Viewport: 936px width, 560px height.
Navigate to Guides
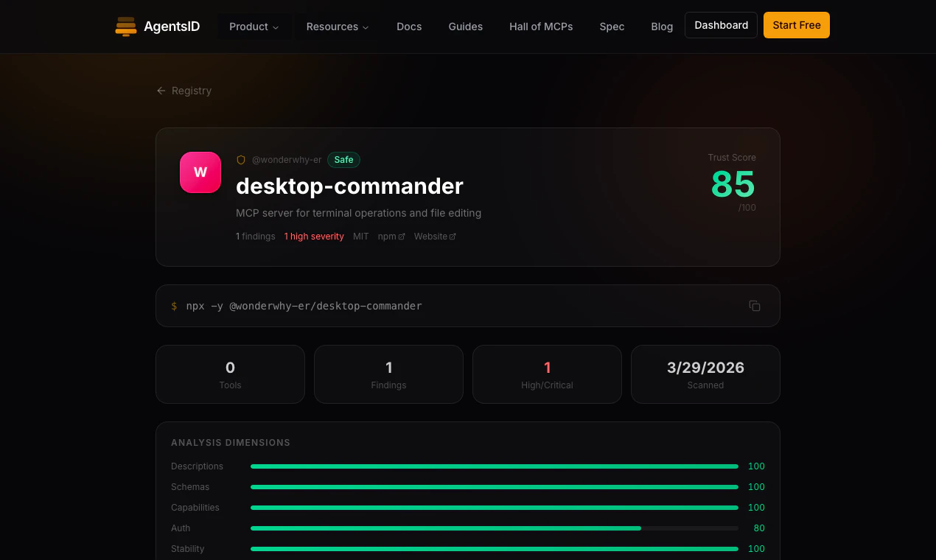pyautogui.click(x=465, y=26)
